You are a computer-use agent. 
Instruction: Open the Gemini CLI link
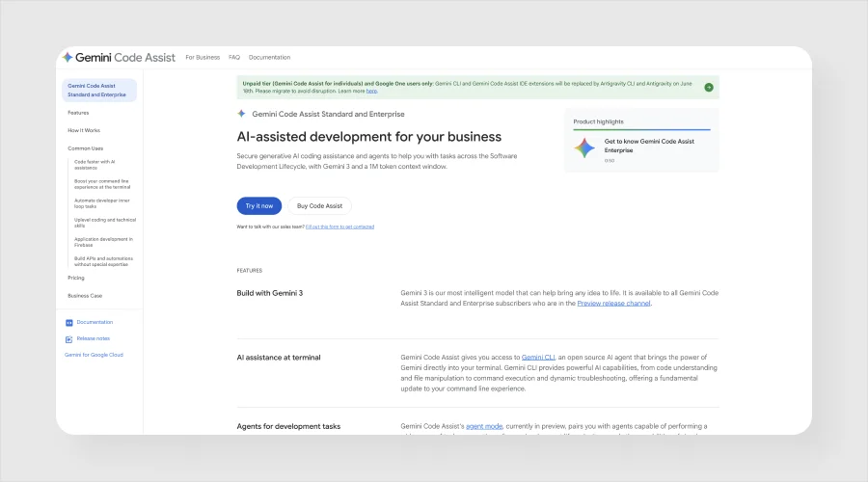point(538,358)
